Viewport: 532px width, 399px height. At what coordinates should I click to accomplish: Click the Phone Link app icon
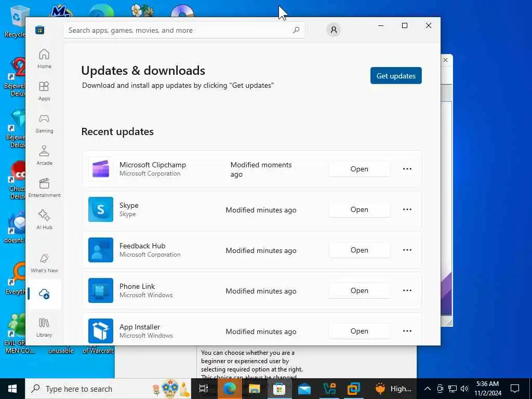pyautogui.click(x=101, y=290)
